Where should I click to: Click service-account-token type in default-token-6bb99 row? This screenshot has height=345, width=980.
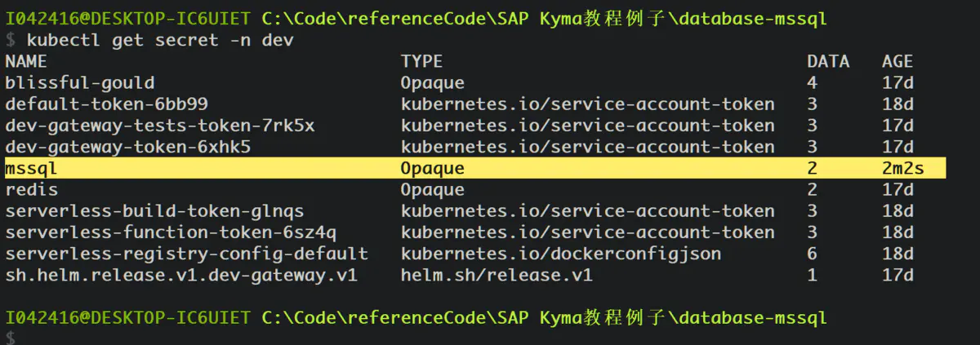587,104
